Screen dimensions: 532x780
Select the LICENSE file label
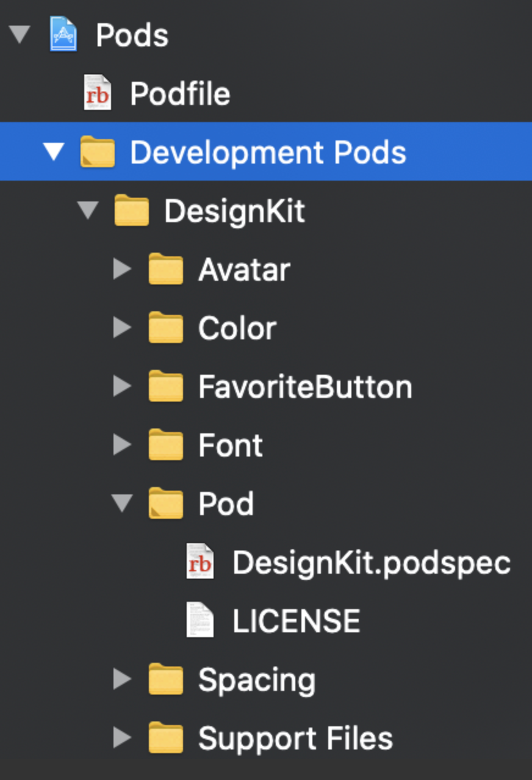pyautogui.click(x=296, y=621)
